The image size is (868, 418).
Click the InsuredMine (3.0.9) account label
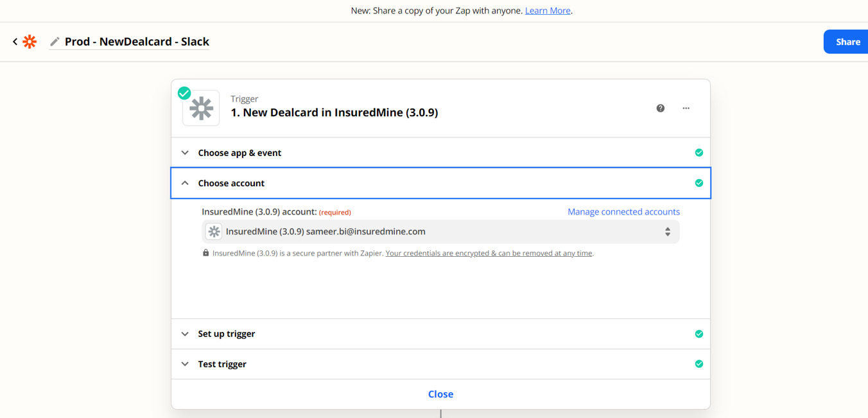[x=259, y=212]
